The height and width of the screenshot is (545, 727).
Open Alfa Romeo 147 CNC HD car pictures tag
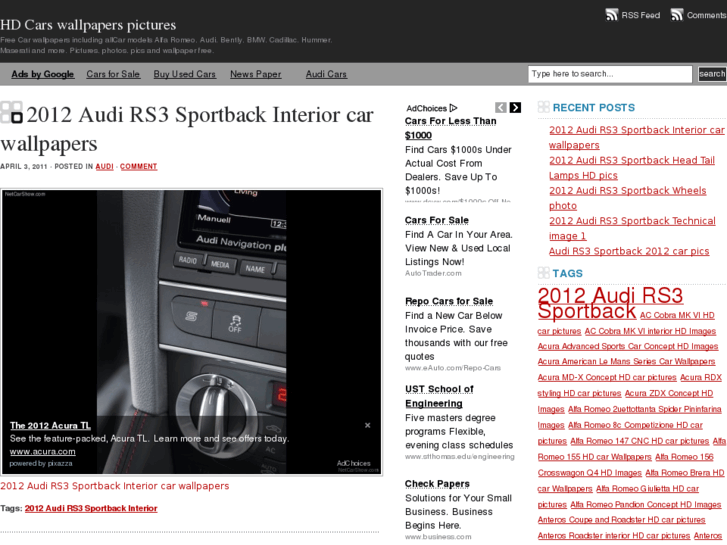tap(639, 441)
